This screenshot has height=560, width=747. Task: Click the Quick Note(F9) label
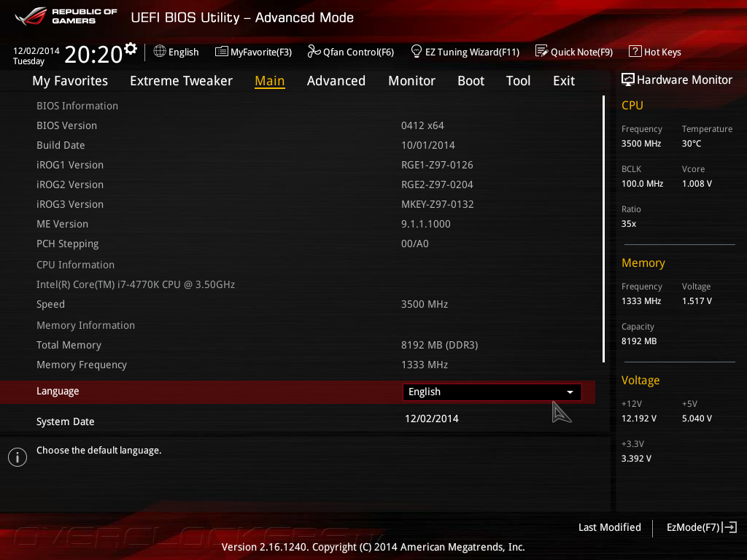tap(581, 52)
